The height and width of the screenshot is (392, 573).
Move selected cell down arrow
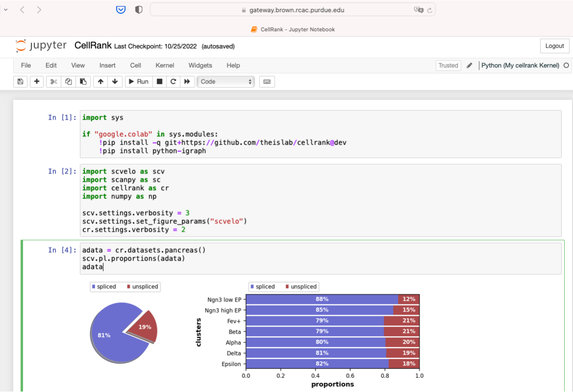115,82
